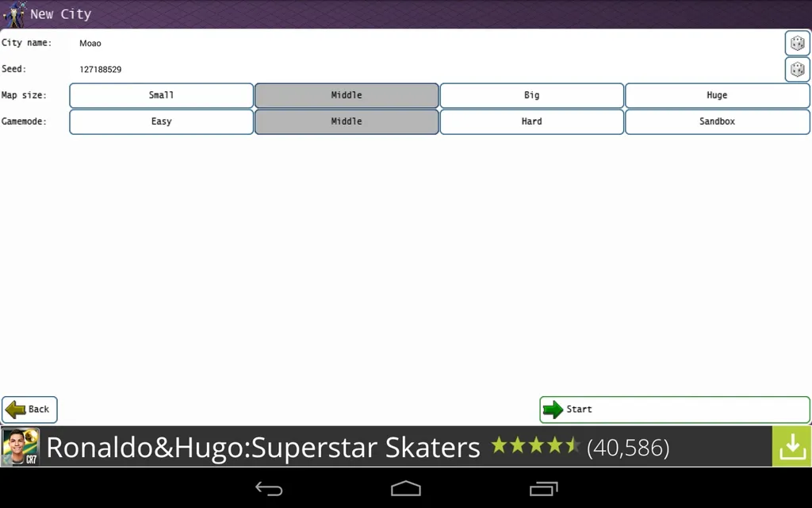
Task: Choose Big map size
Action: point(531,95)
